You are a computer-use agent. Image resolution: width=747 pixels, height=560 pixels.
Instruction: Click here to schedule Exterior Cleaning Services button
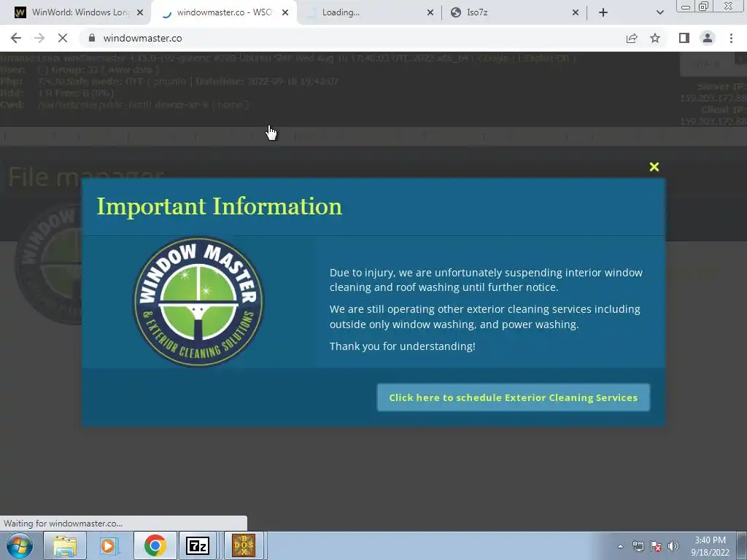click(513, 397)
